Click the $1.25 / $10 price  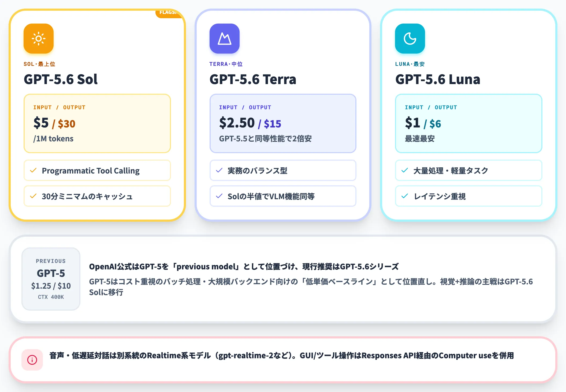point(51,286)
